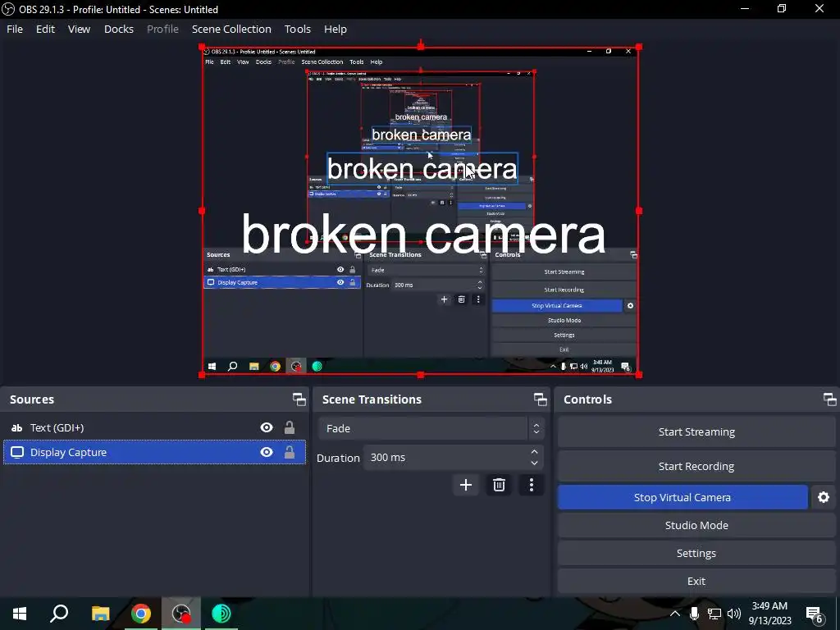Click the Exit button
Viewport: 840px width, 630px height.
(696, 581)
